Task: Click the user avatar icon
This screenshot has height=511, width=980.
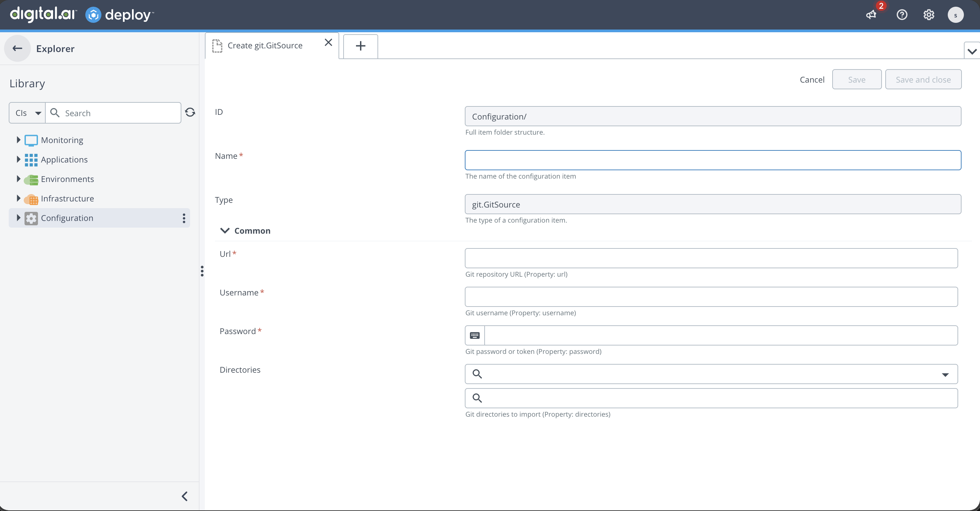Action: pos(955,15)
